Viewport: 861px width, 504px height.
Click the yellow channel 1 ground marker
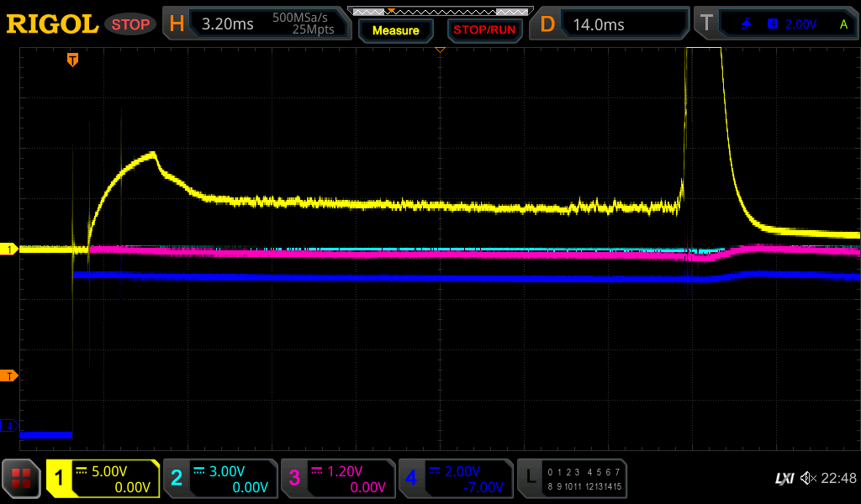(9, 249)
